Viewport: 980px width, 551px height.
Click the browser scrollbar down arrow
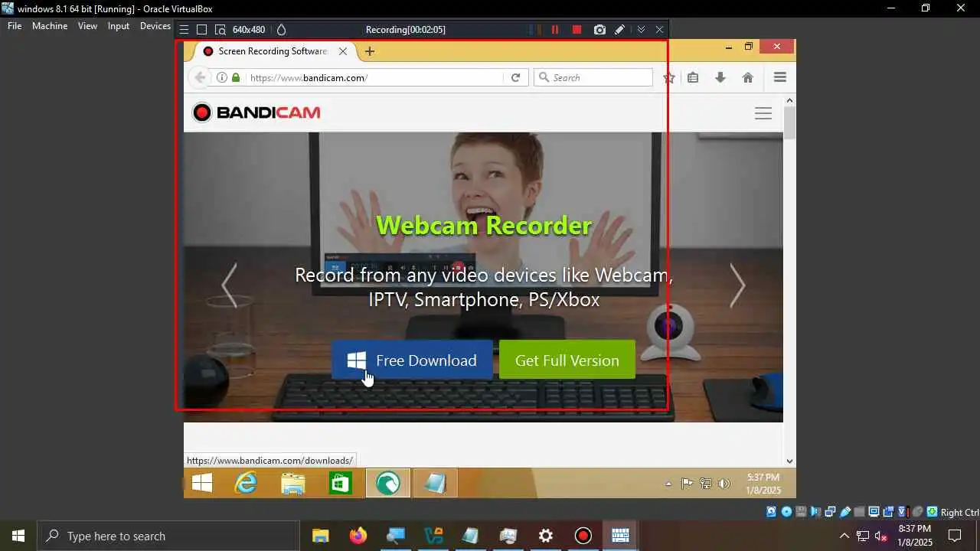point(789,461)
